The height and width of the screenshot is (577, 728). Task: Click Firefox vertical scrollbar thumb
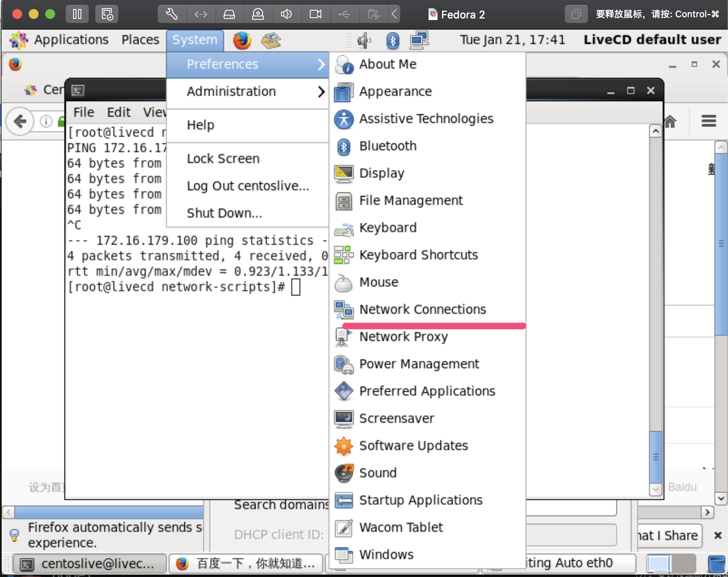point(721,245)
